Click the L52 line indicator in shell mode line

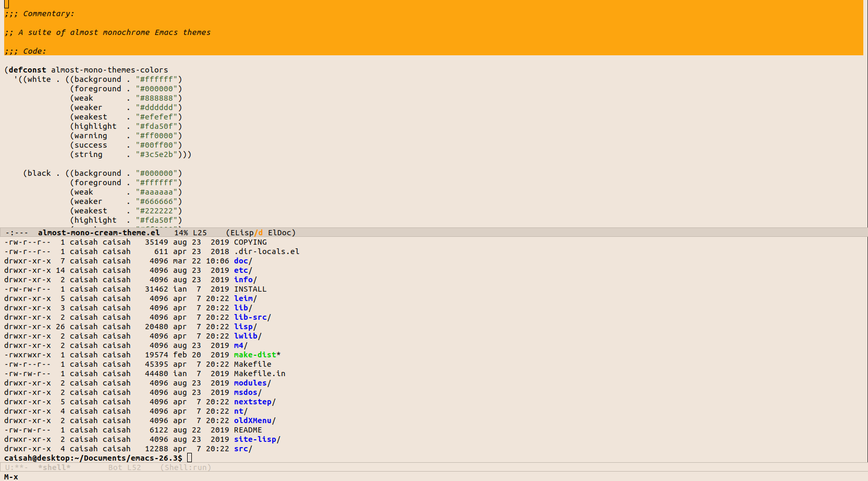tap(134, 467)
